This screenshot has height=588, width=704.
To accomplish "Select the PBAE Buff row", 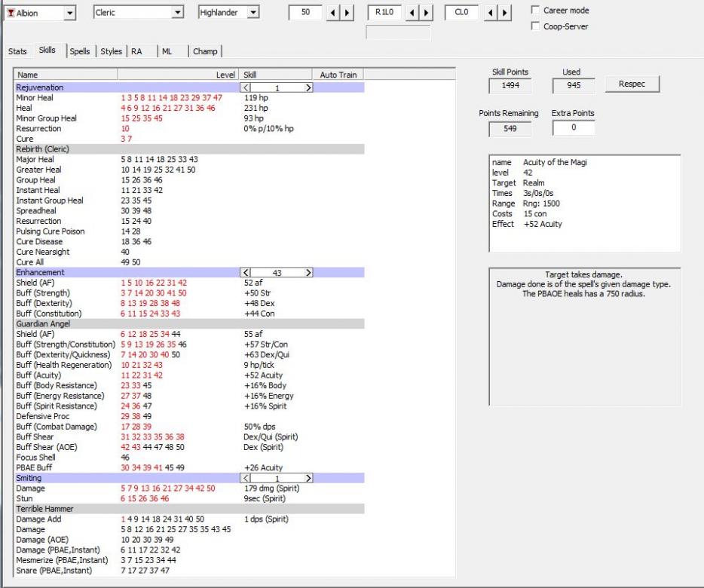I will point(189,468).
